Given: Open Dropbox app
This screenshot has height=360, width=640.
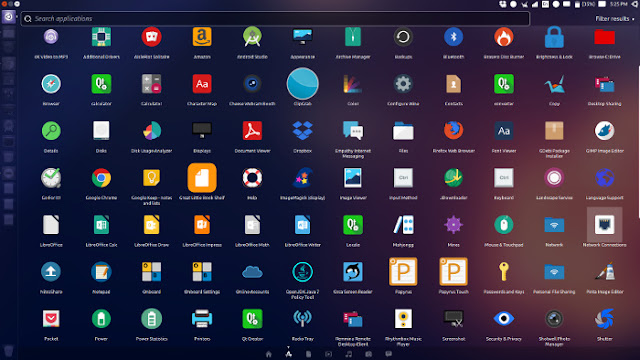Looking at the screenshot, I should [302, 131].
